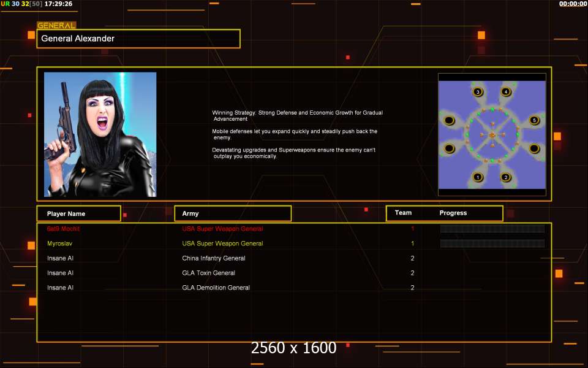
Task: Select start position 4 on the minimap
Action: 505,91
